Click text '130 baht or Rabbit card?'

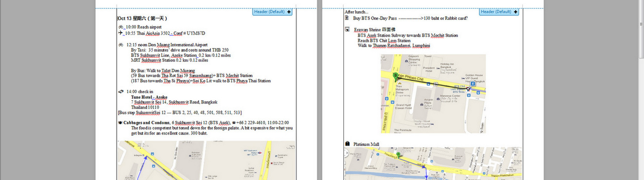tap(446, 18)
